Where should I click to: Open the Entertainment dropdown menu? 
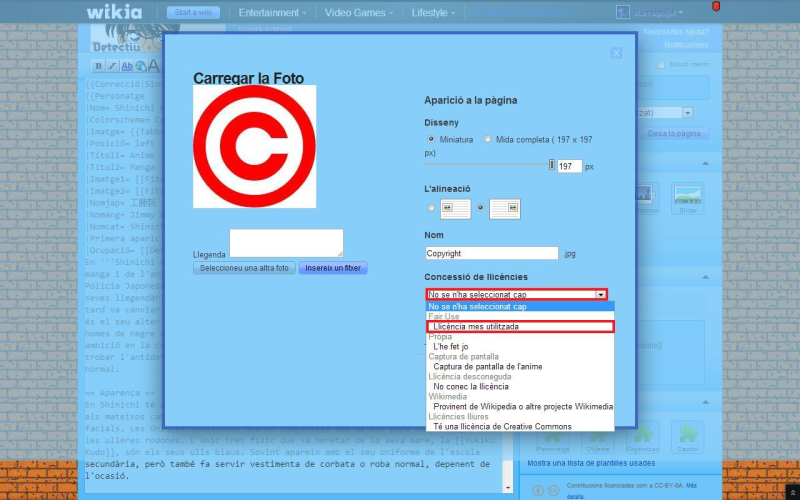click(272, 13)
